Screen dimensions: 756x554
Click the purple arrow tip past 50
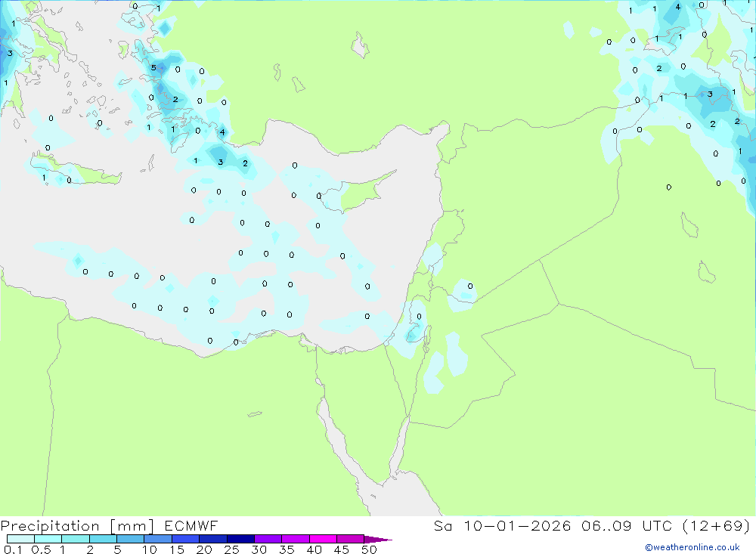[x=378, y=539]
